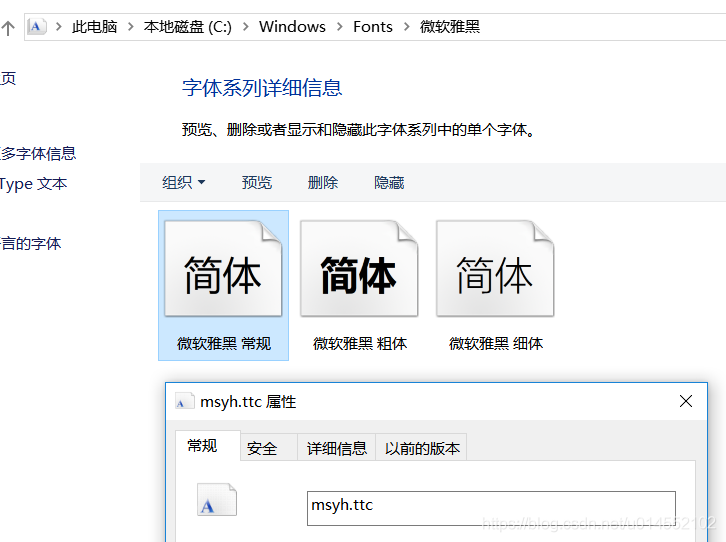Click the 删除 toolbar button
The width and height of the screenshot is (726, 542).
point(323,182)
